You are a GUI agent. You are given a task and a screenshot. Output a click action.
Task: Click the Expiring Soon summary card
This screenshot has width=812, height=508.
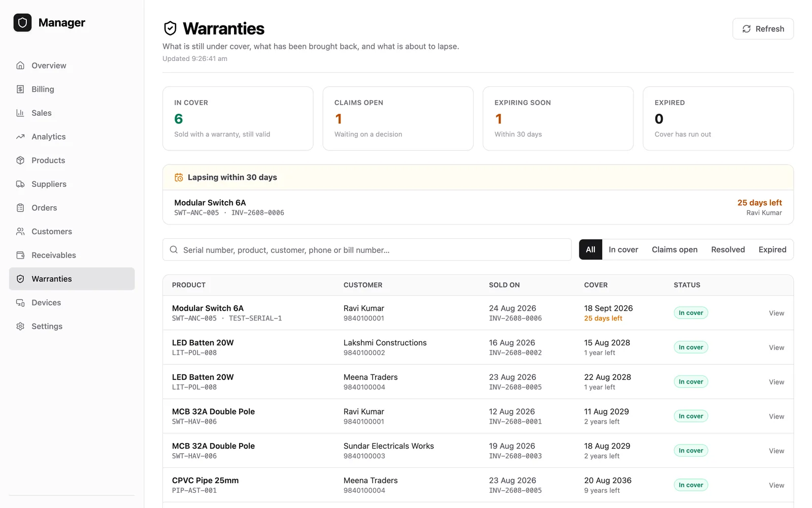(x=558, y=118)
